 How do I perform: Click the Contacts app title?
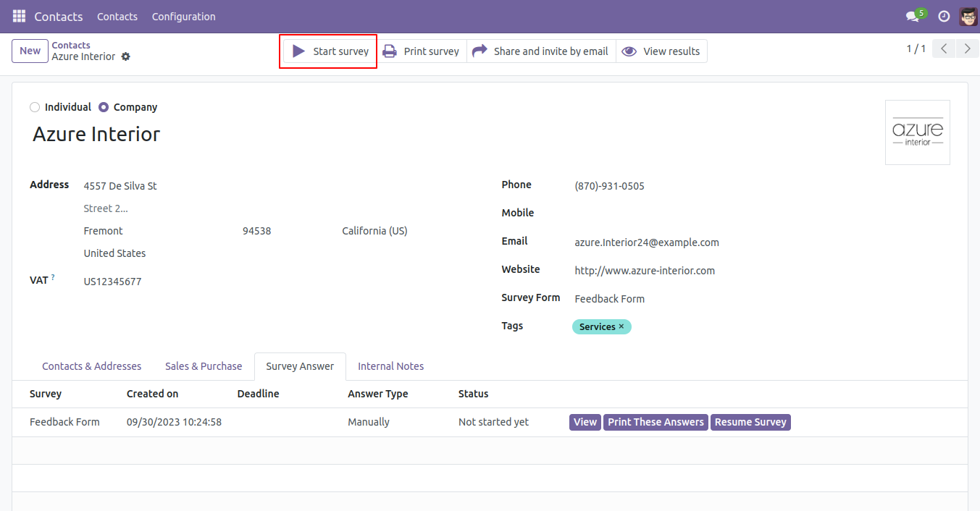point(59,17)
